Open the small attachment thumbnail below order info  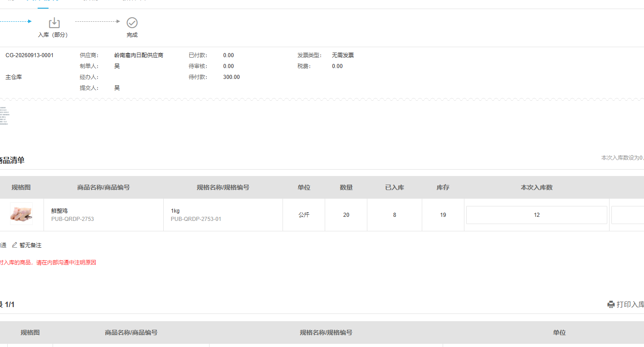pos(4,116)
